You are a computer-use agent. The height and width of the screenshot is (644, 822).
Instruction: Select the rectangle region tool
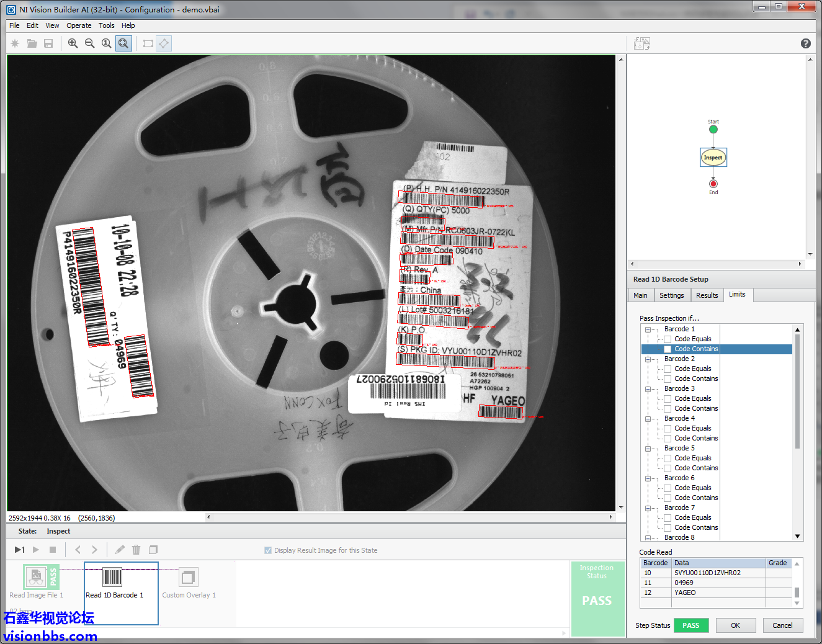point(148,43)
